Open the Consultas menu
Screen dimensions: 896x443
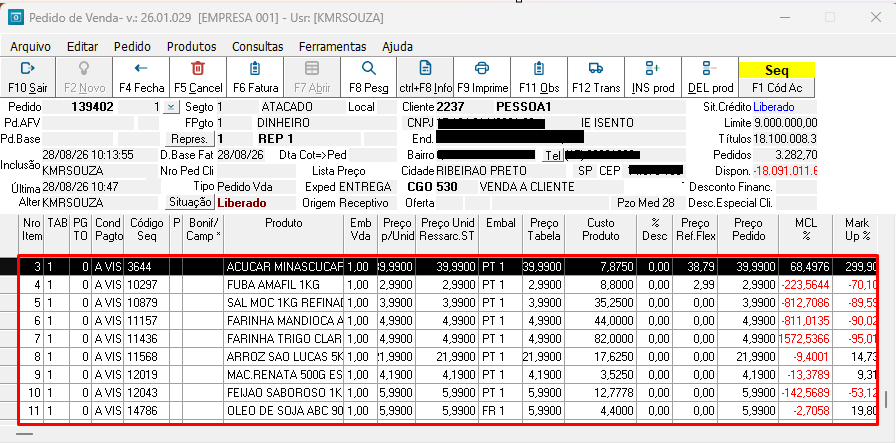pyautogui.click(x=257, y=47)
